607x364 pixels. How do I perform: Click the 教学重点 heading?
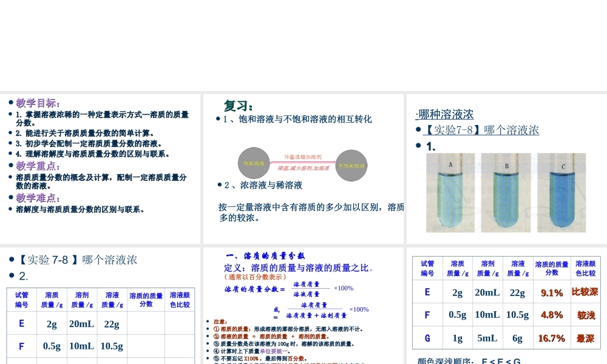[x=37, y=164]
